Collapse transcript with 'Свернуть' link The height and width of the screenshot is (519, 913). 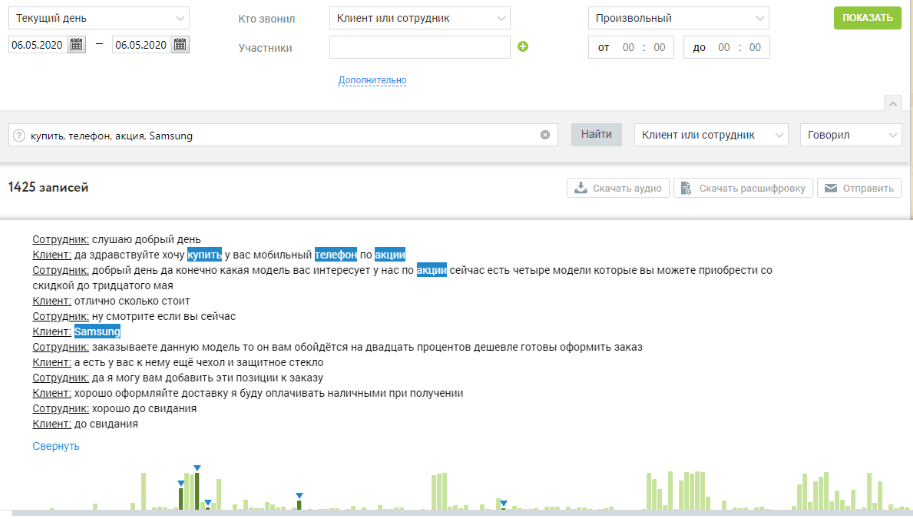[56, 446]
